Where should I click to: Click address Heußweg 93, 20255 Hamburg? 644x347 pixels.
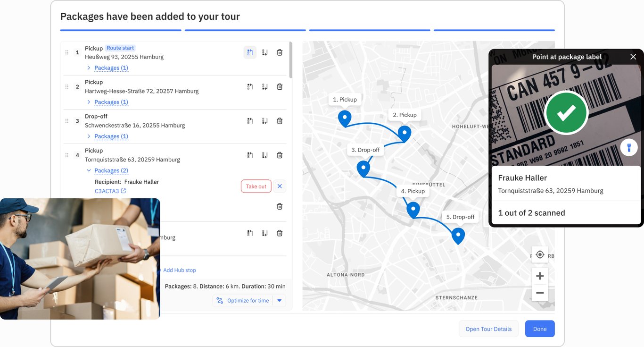tap(124, 57)
